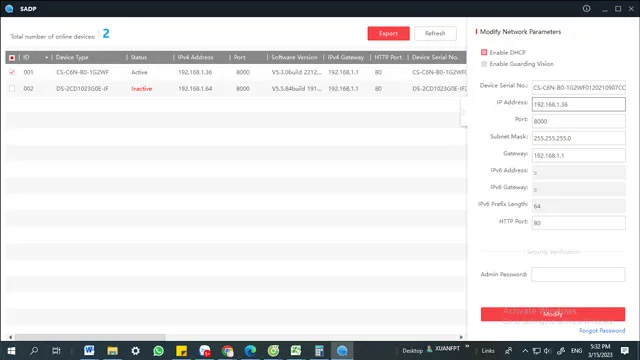Select the red Inactive status cell
The height and width of the screenshot is (360, 640).
[142, 89]
